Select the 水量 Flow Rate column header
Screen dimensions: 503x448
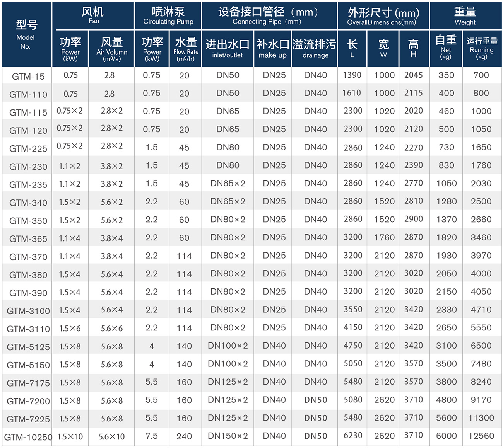[x=186, y=49]
